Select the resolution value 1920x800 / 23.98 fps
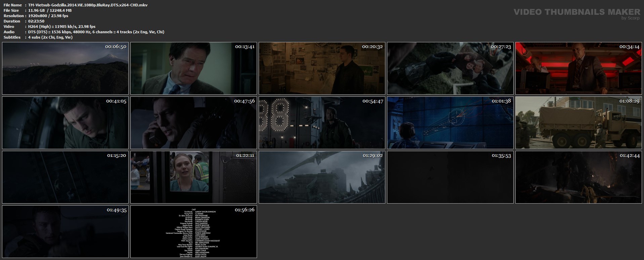644x260 pixels. [48, 16]
